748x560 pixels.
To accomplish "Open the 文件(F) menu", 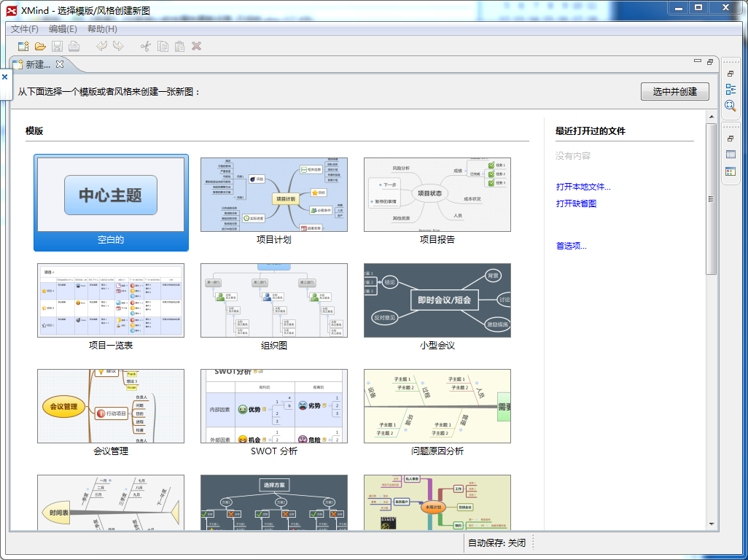I will click(25, 29).
